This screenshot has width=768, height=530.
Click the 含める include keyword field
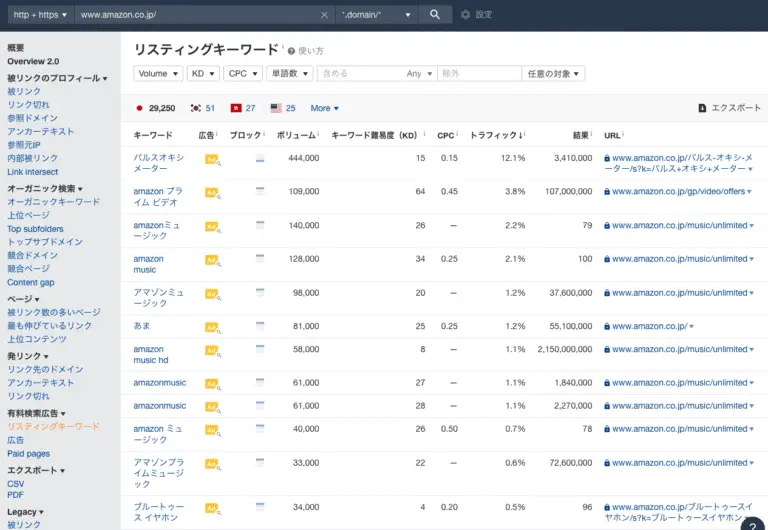coord(360,73)
